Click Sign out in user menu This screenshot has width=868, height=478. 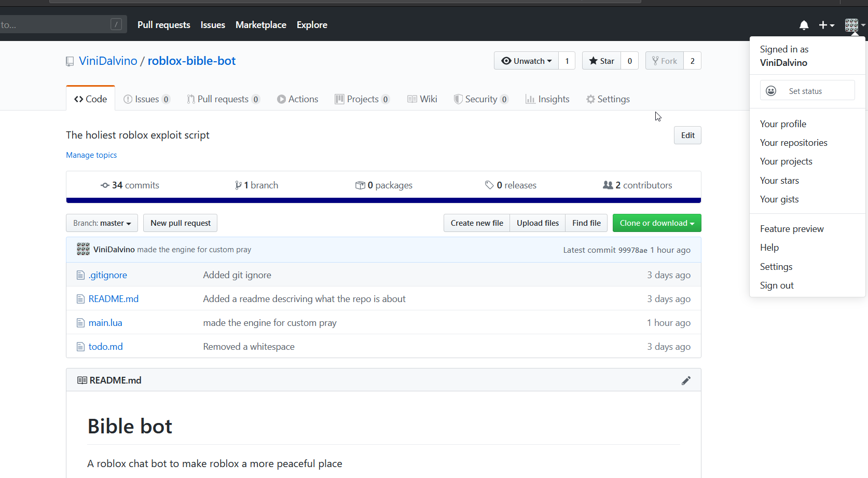tap(807, 285)
